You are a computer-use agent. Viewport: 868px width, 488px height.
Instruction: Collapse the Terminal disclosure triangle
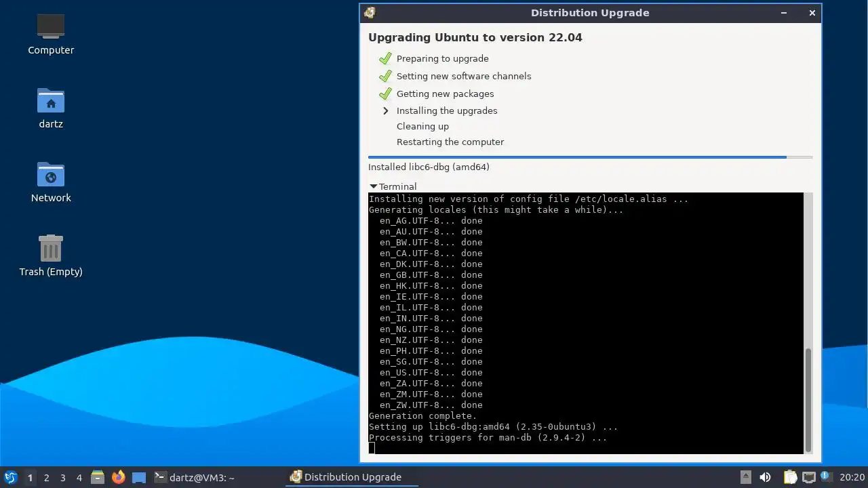tap(373, 186)
